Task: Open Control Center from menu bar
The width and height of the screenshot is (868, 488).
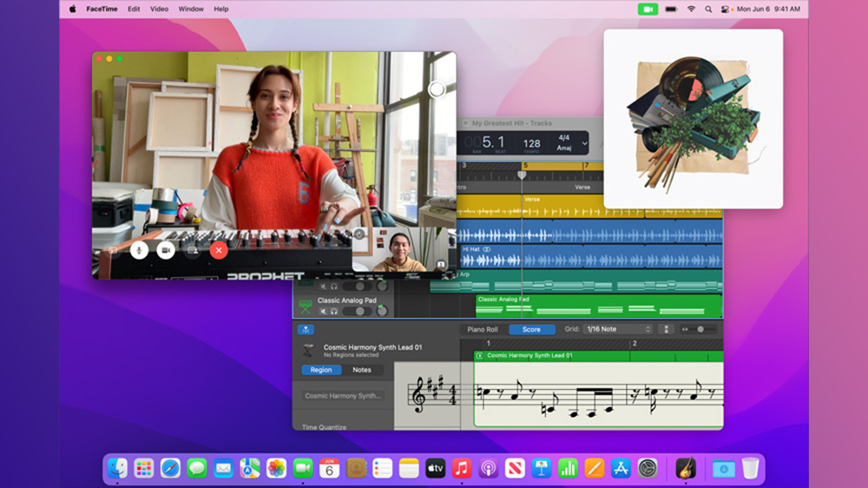Action: tap(725, 9)
